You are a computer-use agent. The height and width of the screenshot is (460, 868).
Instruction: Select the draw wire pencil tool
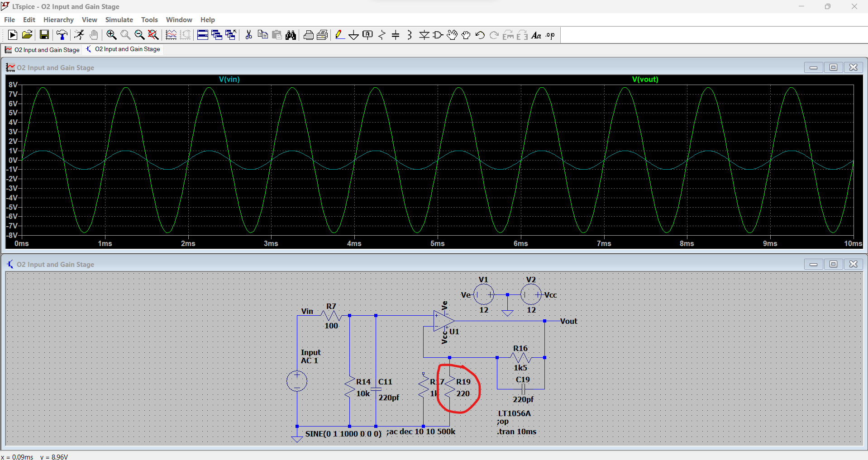pyautogui.click(x=340, y=35)
